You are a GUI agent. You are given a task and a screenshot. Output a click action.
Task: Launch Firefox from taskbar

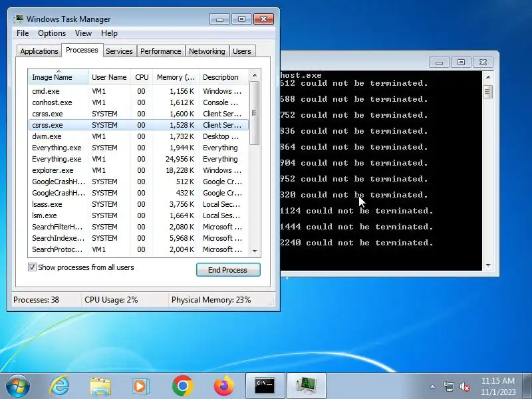tap(224, 386)
